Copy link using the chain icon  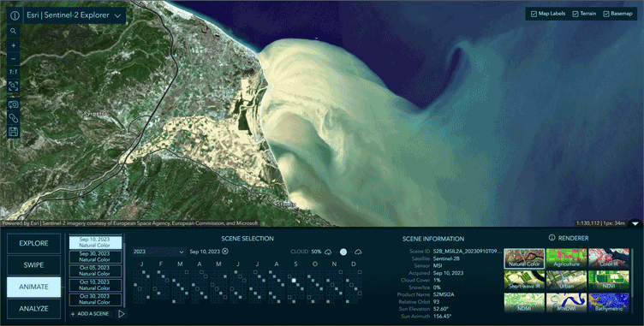tap(14, 118)
